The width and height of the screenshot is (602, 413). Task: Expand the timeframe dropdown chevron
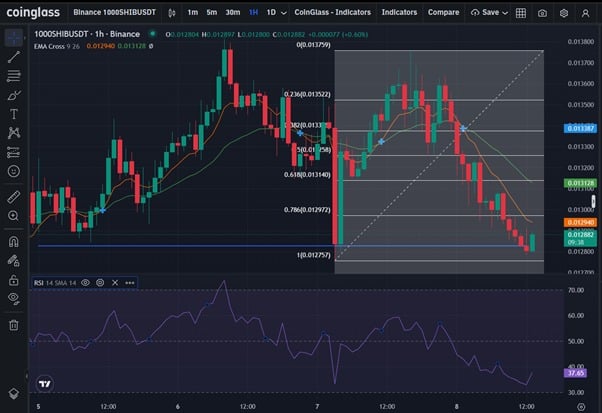click(x=284, y=13)
